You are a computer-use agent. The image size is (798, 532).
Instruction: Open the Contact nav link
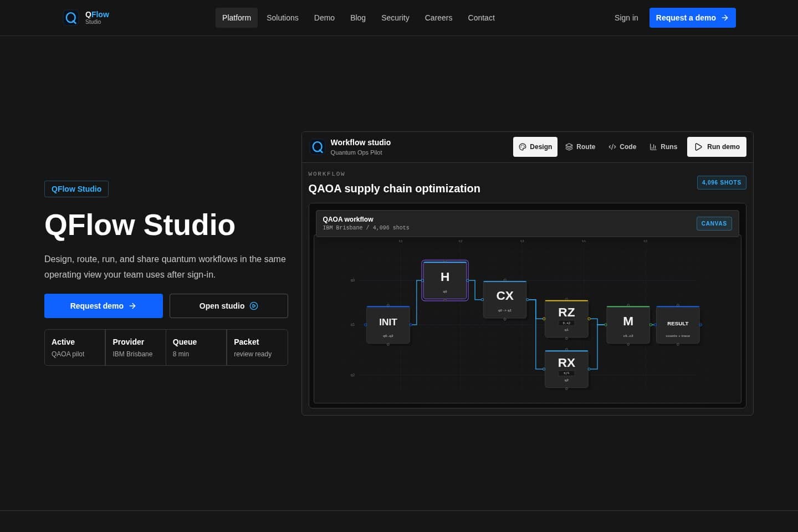(x=481, y=18)
